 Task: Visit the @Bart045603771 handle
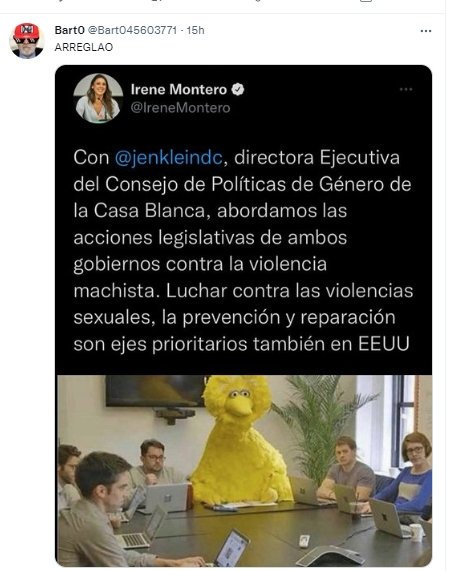tap(132, 30)
